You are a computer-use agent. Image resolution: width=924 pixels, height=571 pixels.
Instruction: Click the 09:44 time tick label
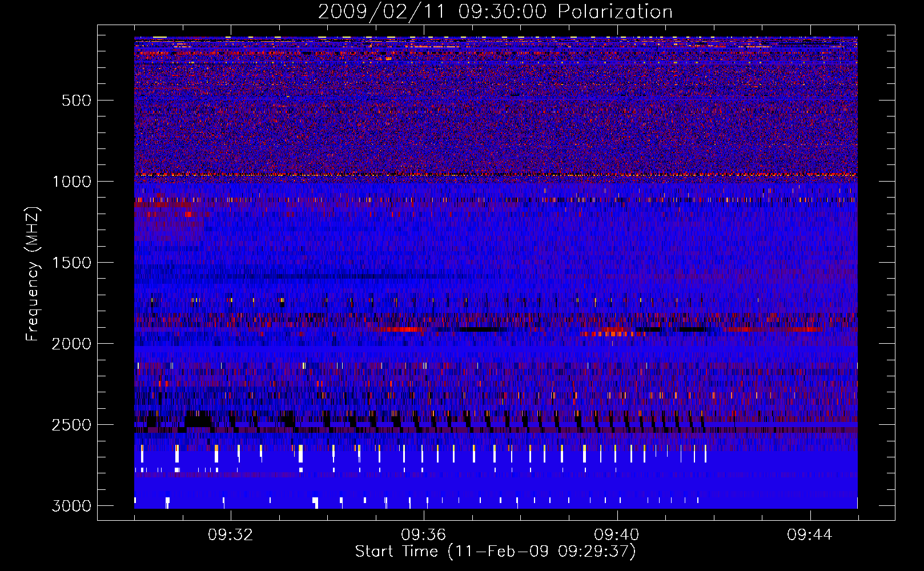pos(809,534)
